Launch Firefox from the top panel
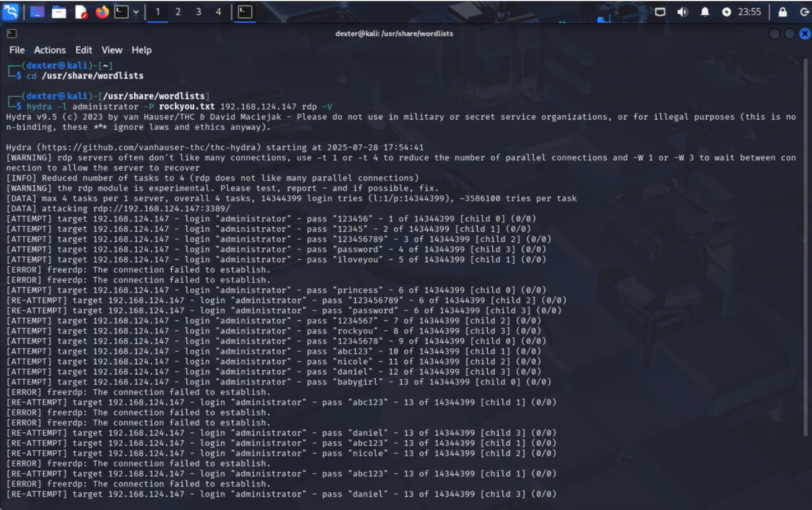This screenshot has height=510, width=812. point(102,12)
